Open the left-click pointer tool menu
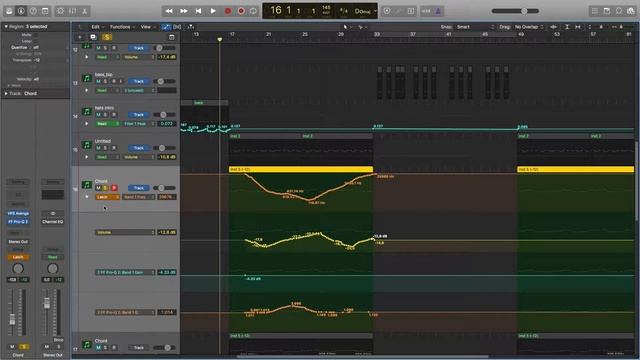Screen dimensions: 640x360 click(x=346, y=27)
